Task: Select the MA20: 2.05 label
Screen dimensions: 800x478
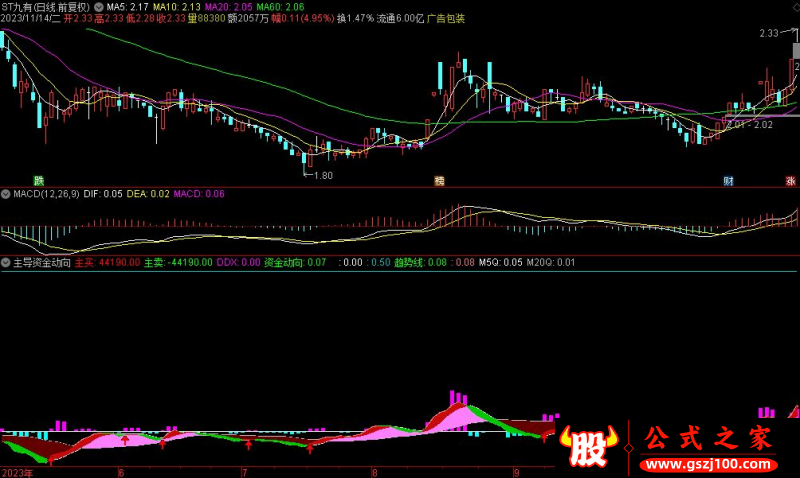Action: pos(229,7)
